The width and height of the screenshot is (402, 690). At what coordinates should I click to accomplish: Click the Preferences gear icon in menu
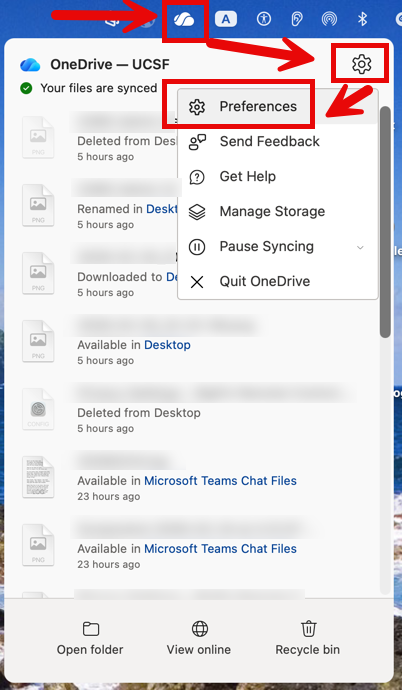pos(197,107)
